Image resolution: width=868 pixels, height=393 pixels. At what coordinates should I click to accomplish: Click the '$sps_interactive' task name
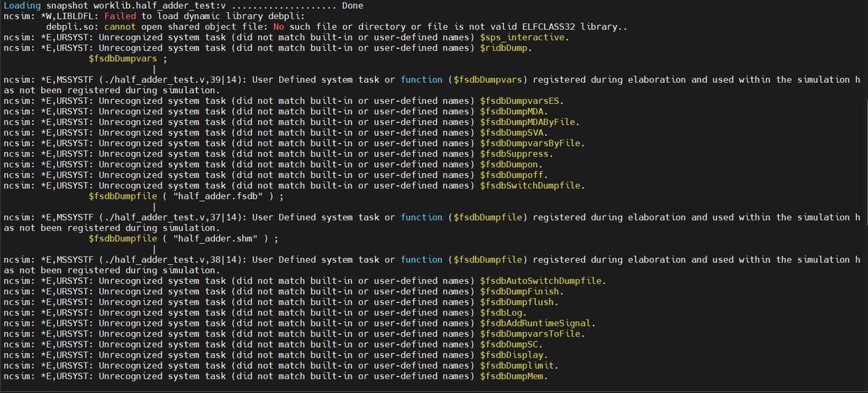pyautogui.click(x=521, y=37)
